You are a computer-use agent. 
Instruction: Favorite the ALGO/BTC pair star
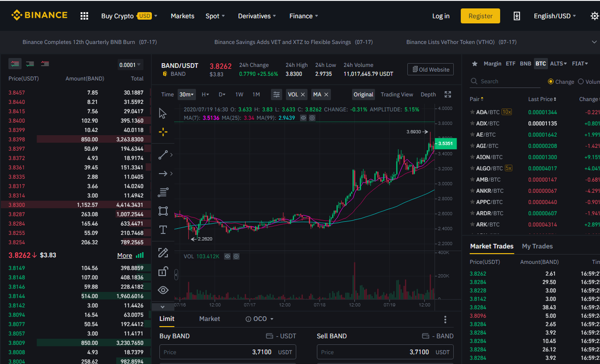pyautogui.click(x=472, y=168)
